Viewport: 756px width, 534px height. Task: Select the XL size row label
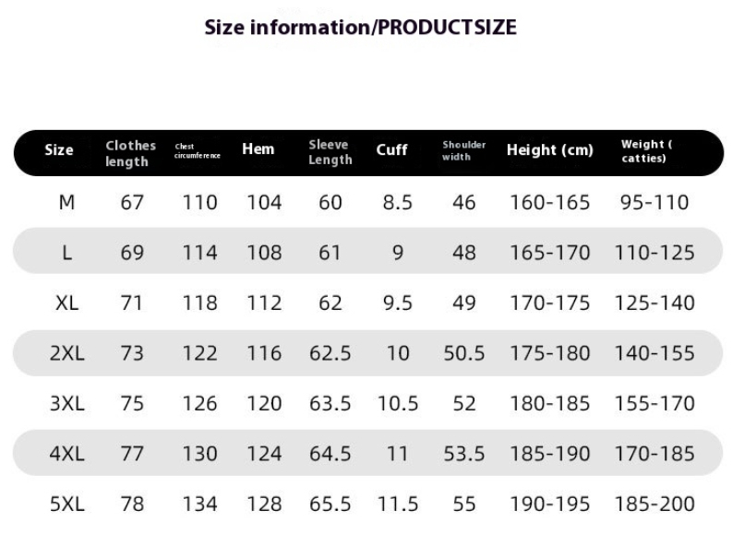pyautogui.click(x=67, y=303)
